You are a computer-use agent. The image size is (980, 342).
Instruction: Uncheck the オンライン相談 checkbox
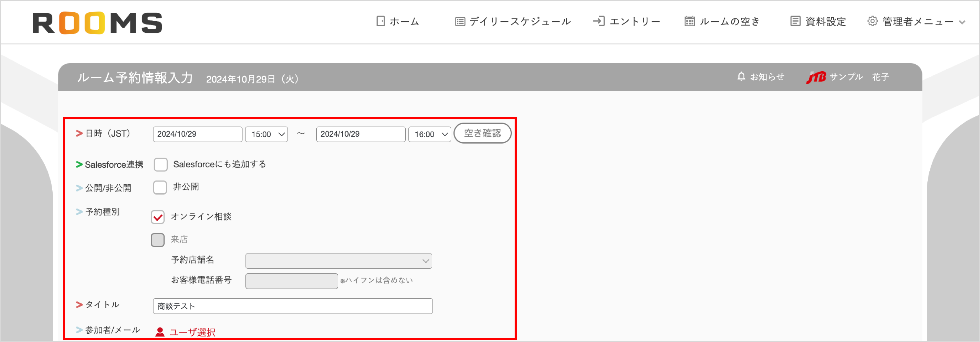tap(158, 217)
